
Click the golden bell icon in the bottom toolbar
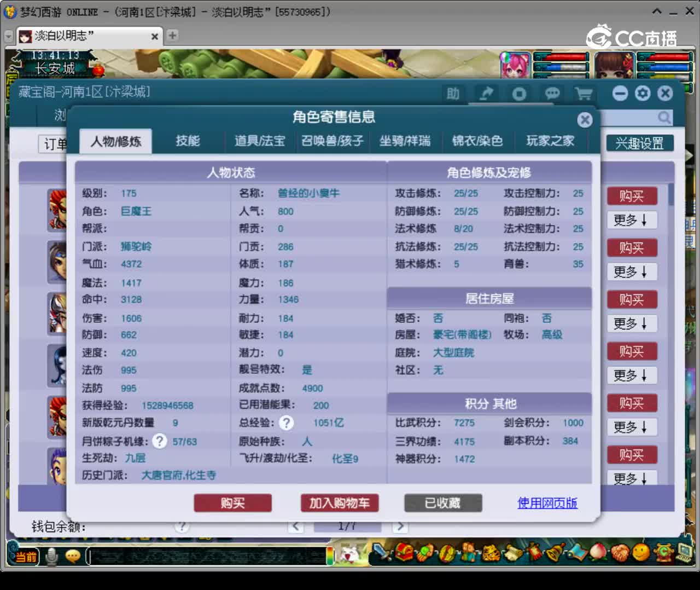(556, 553)
